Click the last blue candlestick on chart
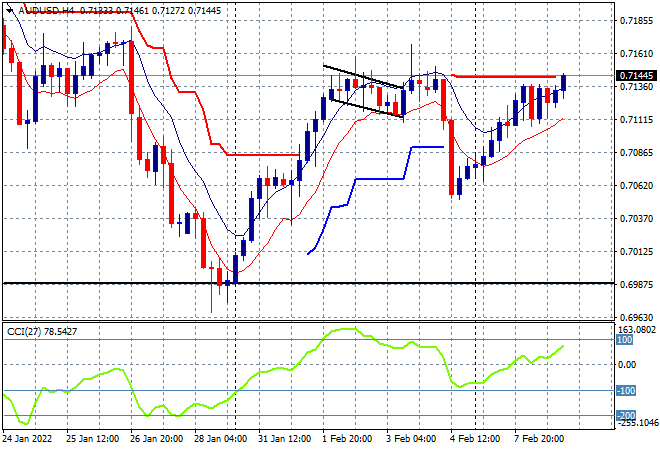The image size is (660, 450). coord(564,83)
